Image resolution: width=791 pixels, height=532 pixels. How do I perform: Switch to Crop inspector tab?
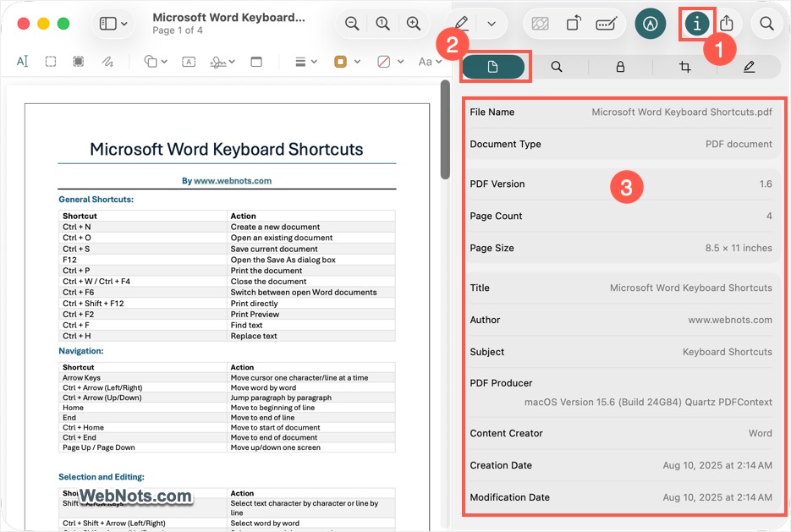click(x=684, y=67)
